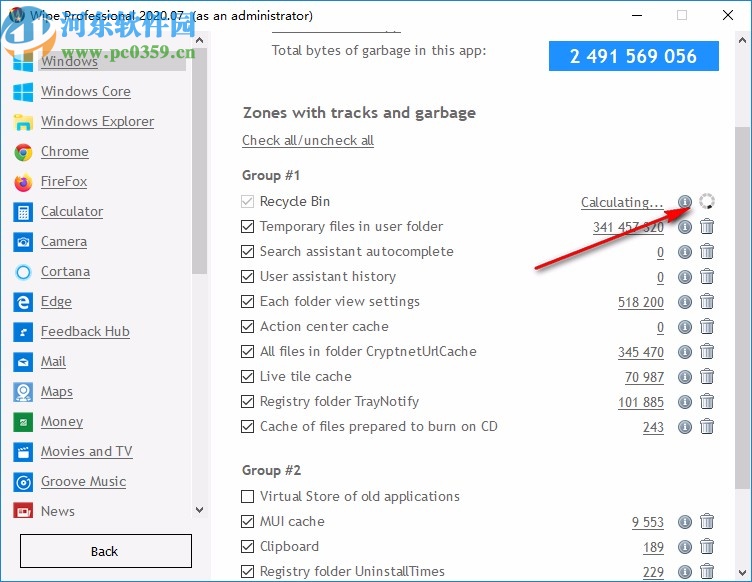The image size is (752, 582).
Task: Uncheck Search assistant autocomplete checkbox
Action: [247, 251]
